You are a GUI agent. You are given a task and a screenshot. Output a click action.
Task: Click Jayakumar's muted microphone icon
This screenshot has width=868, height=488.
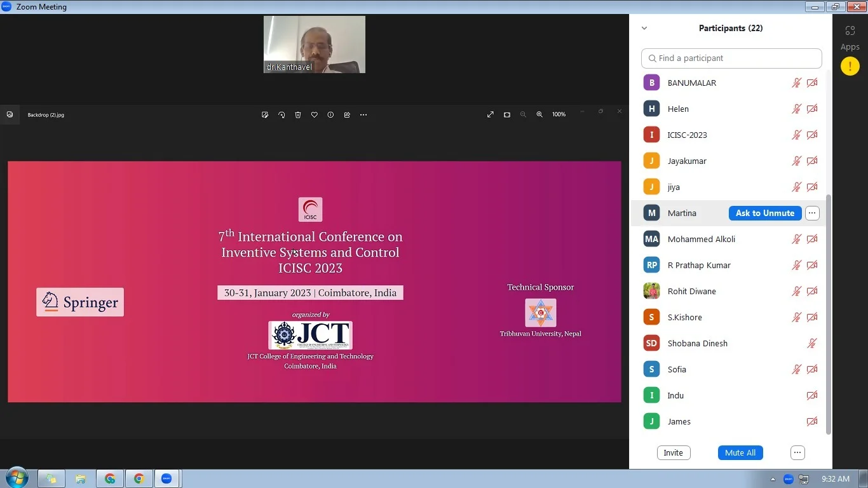click(797, 161)
